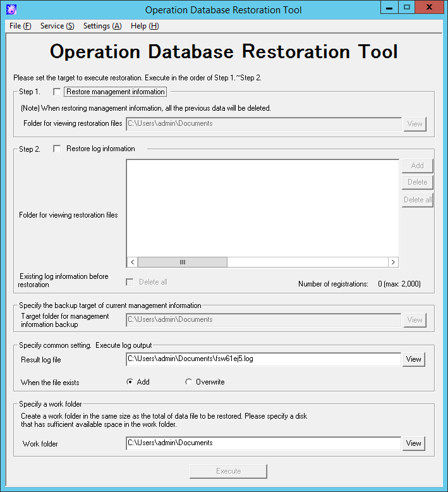Click the 'Number of registrations:' label
The image size is (448, 492).
[333, 284]
